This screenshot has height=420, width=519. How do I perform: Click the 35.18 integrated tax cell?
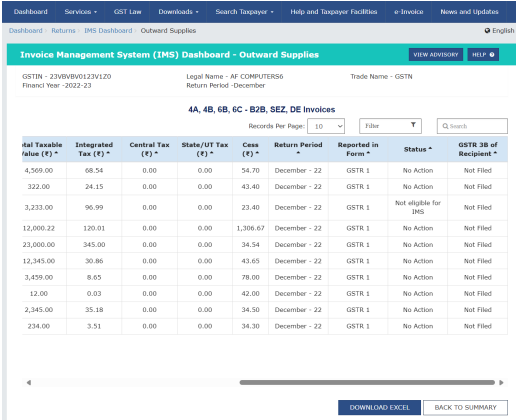(94, 310)
